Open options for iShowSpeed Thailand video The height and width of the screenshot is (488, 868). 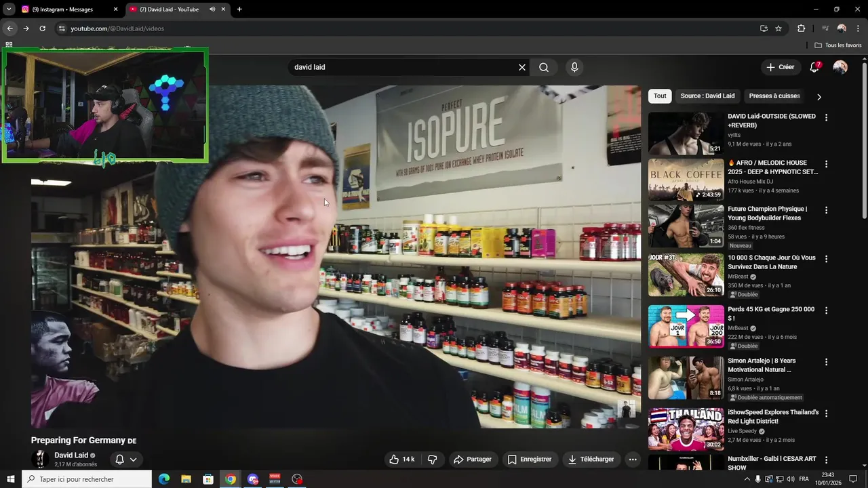[826, 413]
